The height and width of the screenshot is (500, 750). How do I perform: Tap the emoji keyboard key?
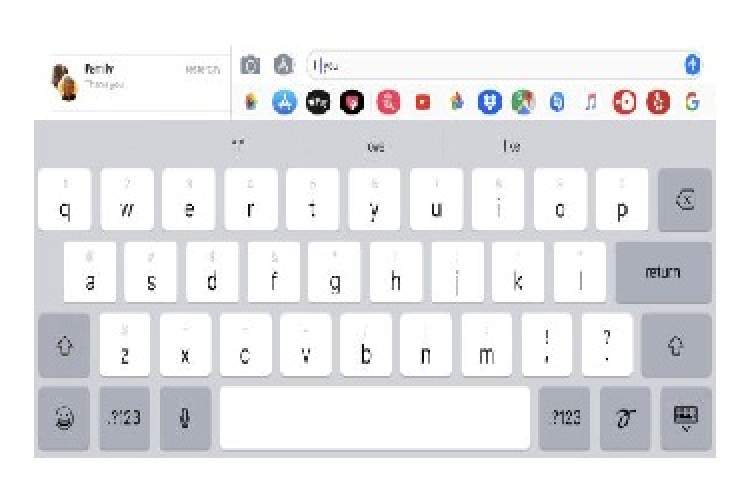click(64, 419)
